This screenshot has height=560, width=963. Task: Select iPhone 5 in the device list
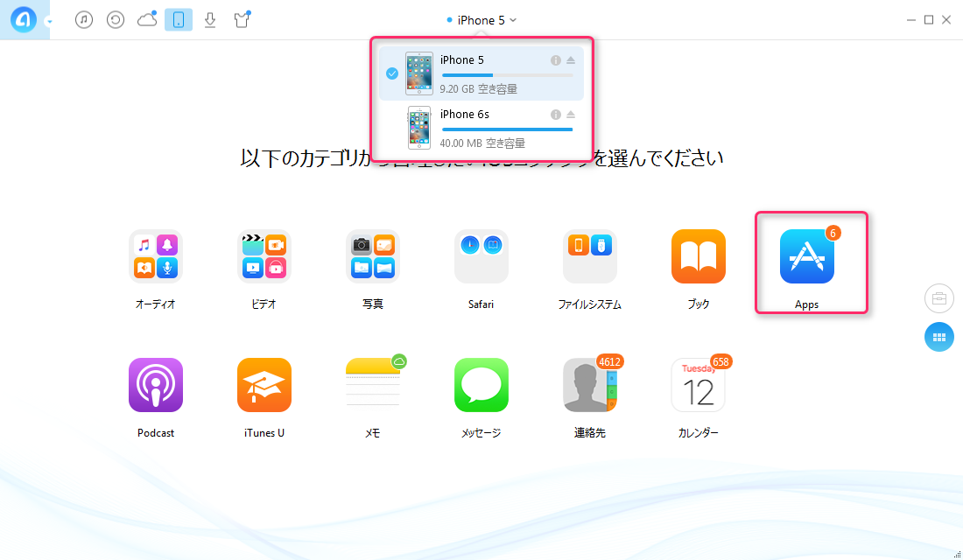481,73
